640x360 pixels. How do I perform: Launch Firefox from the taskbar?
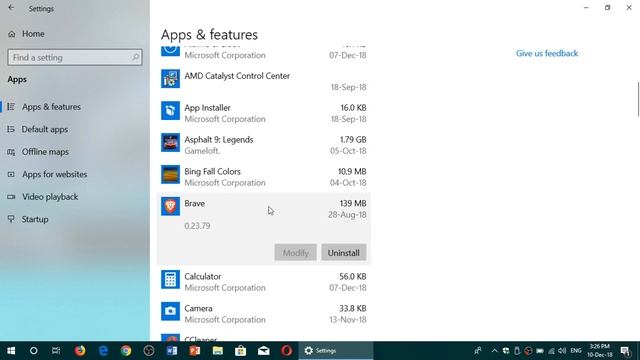point(80,351)
